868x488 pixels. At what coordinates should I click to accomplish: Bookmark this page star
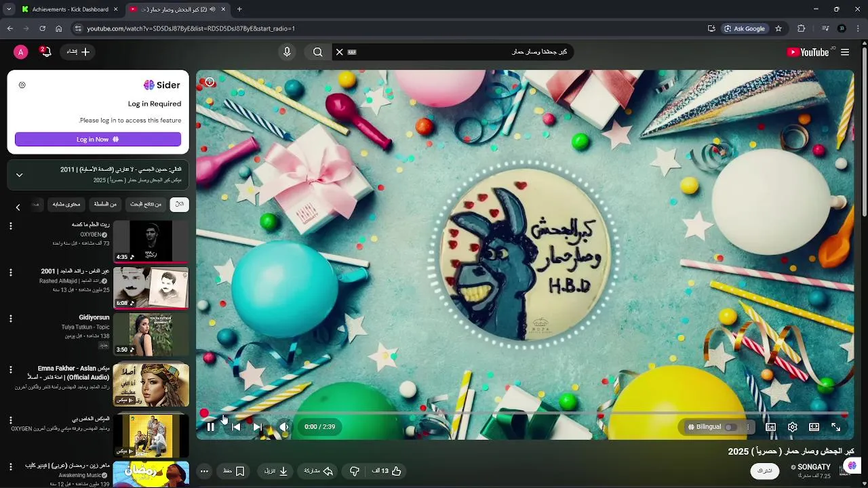pos(778,28)
